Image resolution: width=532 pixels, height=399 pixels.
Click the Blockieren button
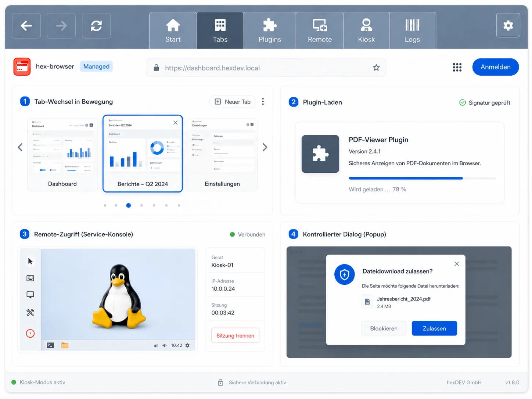pyautogui.click(x=384, y=328)
